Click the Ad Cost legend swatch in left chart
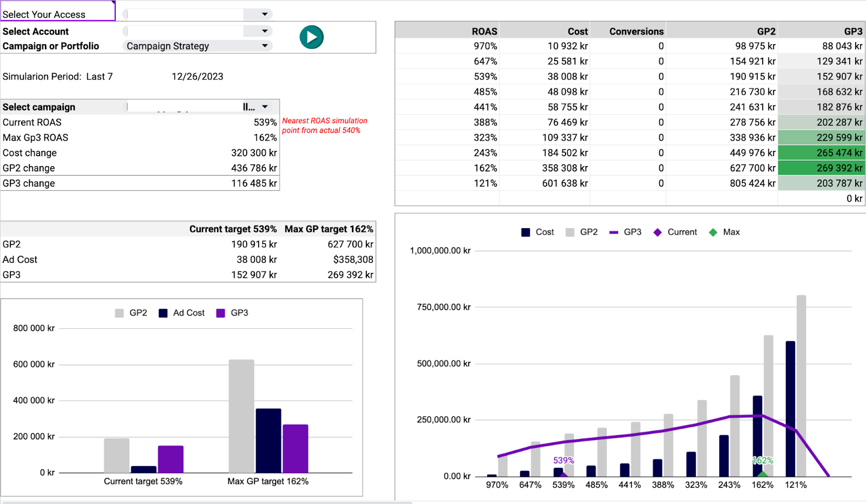Image resolution: width=866 pixels, height=504 pixels. pos(163,313)
